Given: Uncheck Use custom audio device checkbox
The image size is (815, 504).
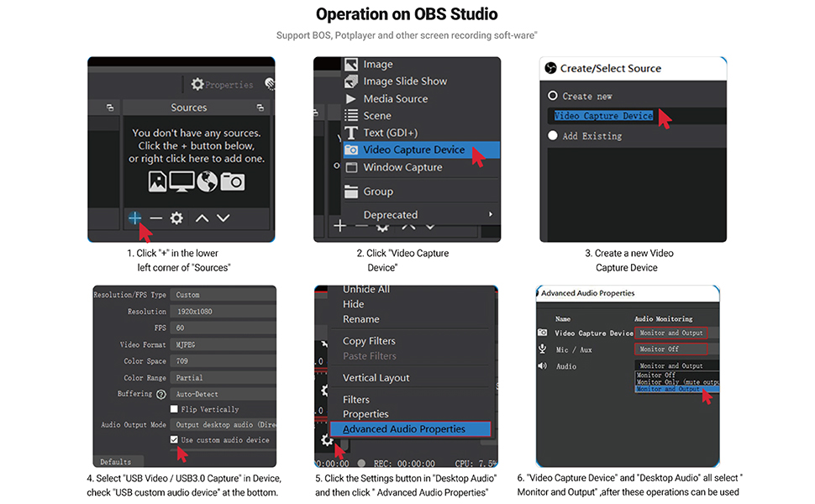Looking at the screenshot, I should coord(174,439).
